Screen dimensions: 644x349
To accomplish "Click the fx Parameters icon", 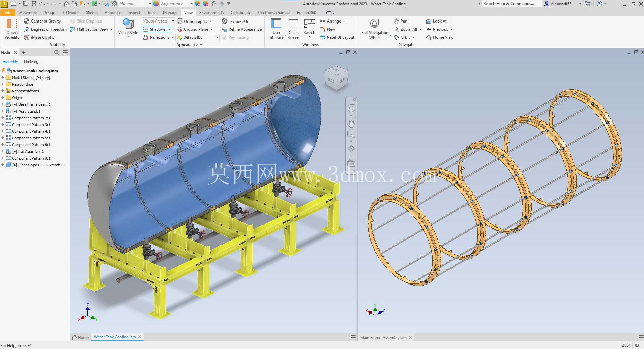I will click(x=214, y=4).
